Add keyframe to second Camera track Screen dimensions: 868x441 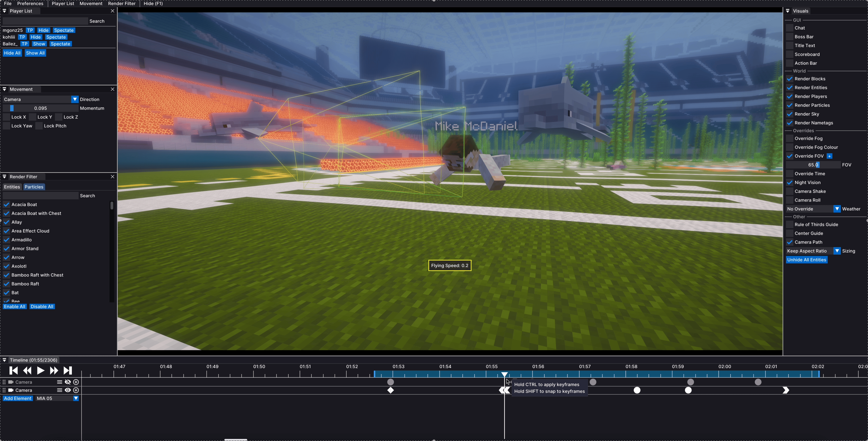coord(76,390)
